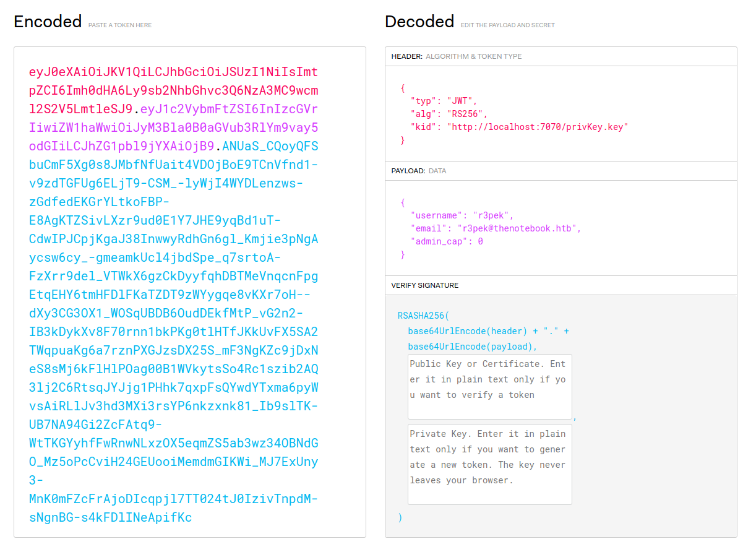The image size is (756, 552).
Task: Click the "Edit the payload and secret" hint text
Action: [x=507, y=25]
